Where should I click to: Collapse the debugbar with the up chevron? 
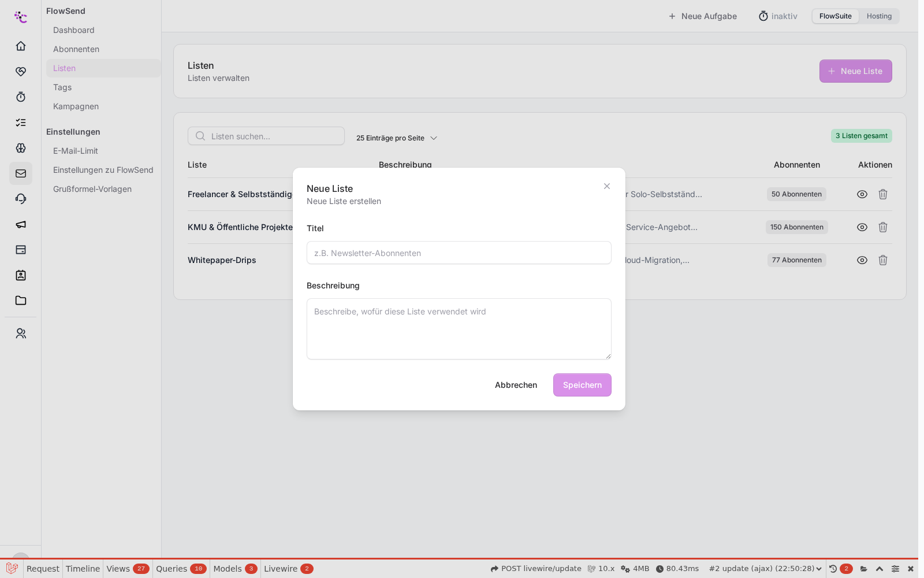coord(880,569)
